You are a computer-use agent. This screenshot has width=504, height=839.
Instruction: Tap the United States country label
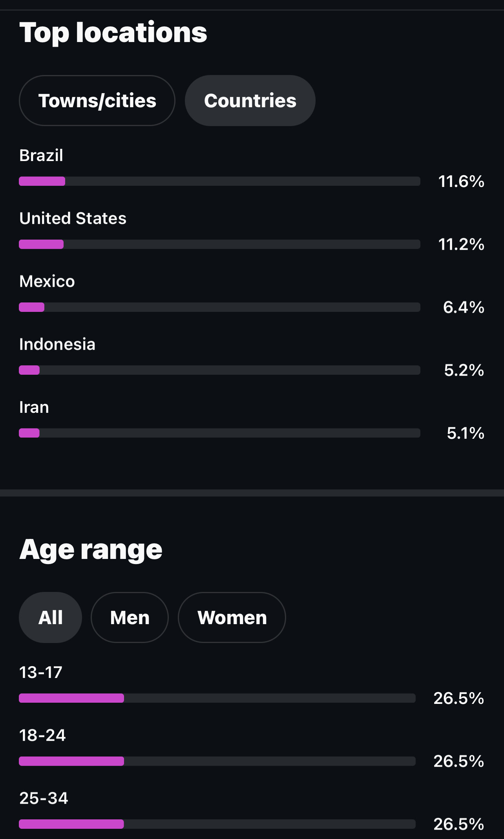point(73,218)
